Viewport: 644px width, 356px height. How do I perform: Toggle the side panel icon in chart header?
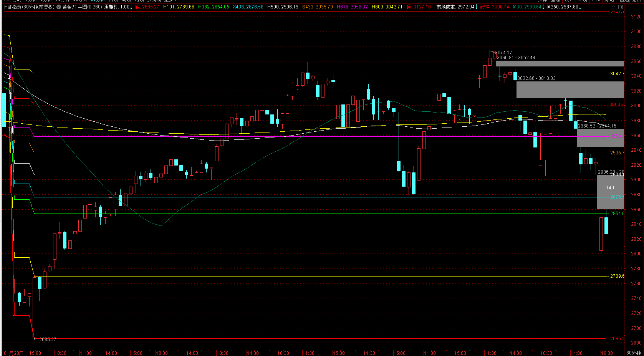[x=621, y=7]
